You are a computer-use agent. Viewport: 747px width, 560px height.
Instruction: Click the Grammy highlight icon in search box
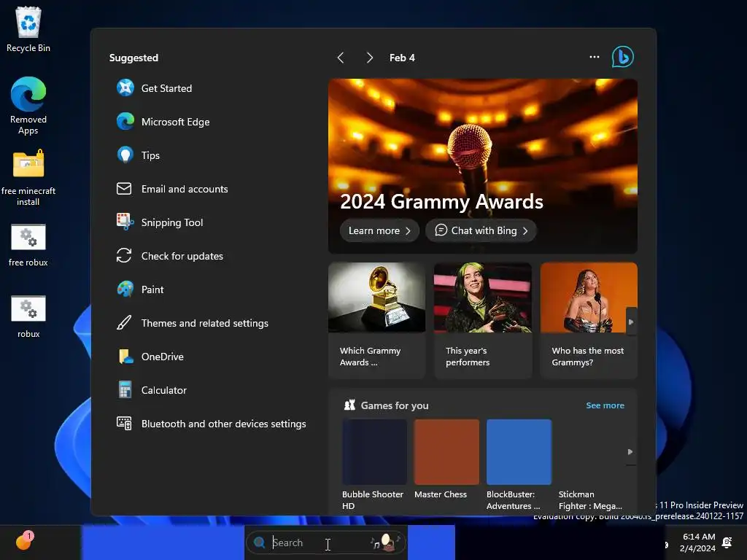click(x=385, y=542)
